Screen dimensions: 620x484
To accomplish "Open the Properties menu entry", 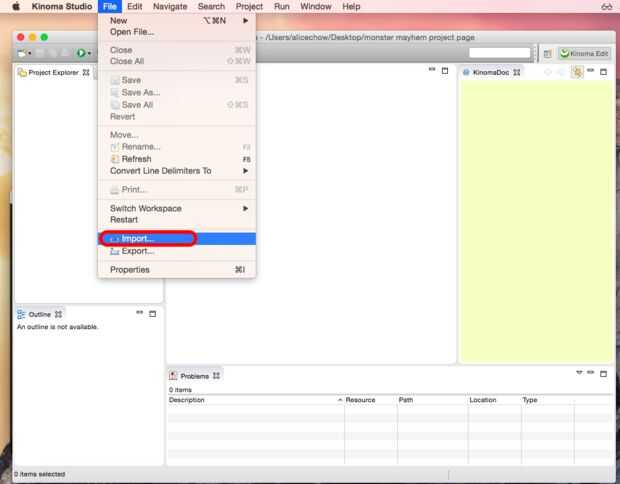I will click(x=177, y=270).
